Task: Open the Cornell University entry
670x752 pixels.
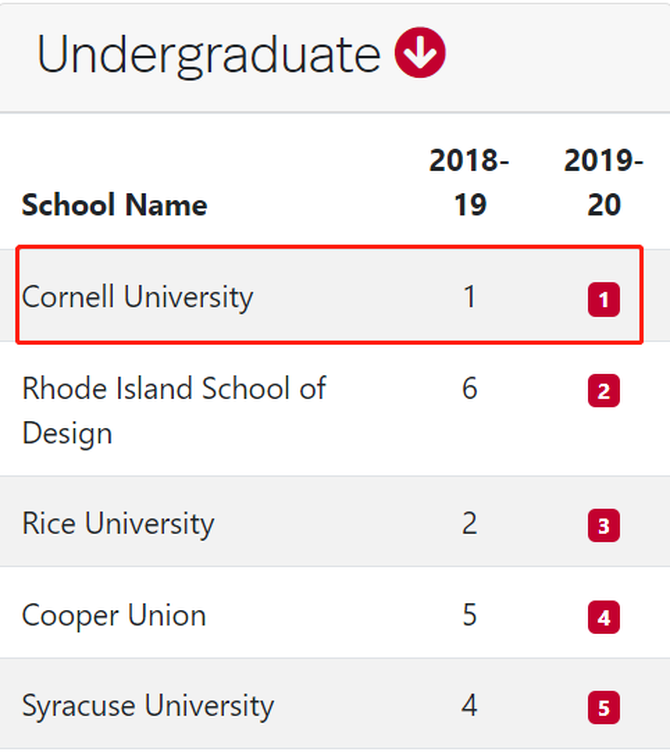Action: (137, 297)
